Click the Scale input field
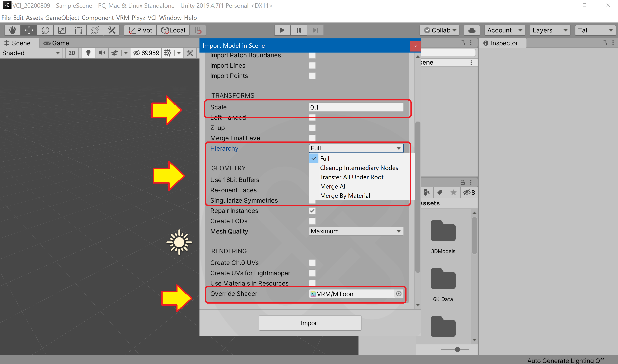The width and height of the screenshot is (618, 364). [x=356, y=107]
